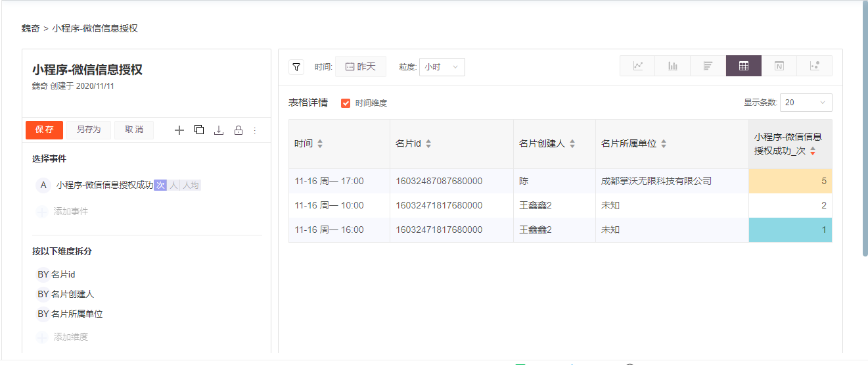Click 添加事件 link
The image size is (868, 365).
(71, 212)
